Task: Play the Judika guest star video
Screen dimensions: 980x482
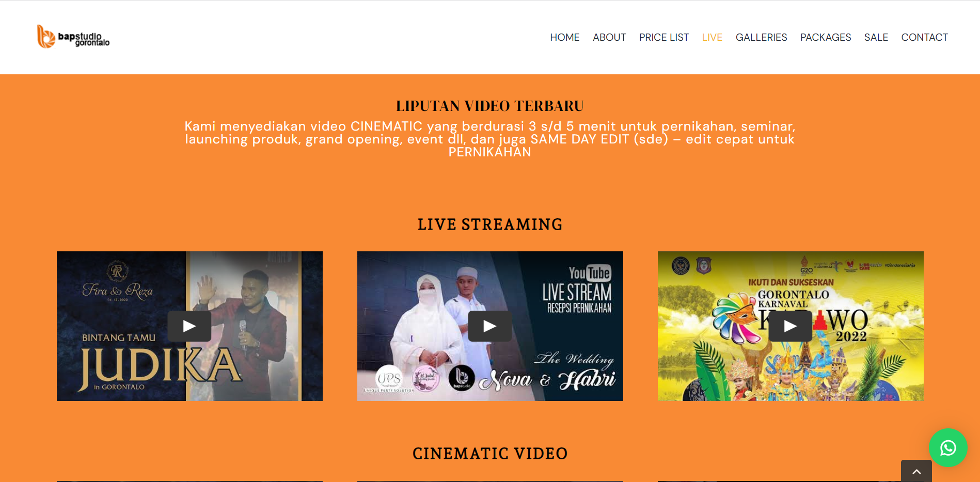Action: point(189,326)
